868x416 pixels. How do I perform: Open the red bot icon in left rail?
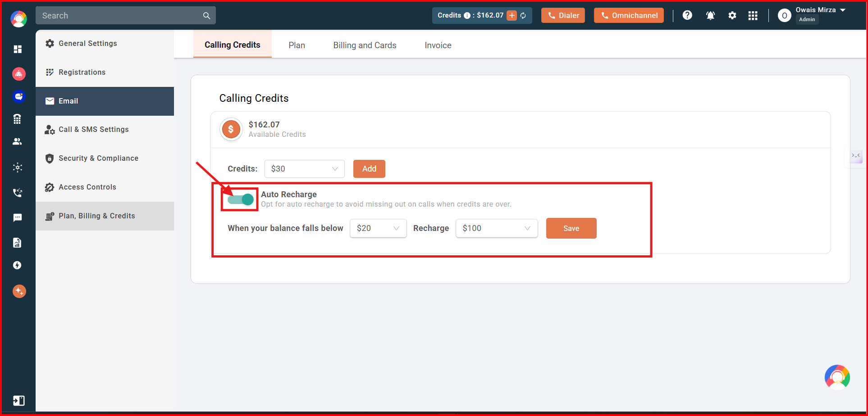[x=18, y=73]
